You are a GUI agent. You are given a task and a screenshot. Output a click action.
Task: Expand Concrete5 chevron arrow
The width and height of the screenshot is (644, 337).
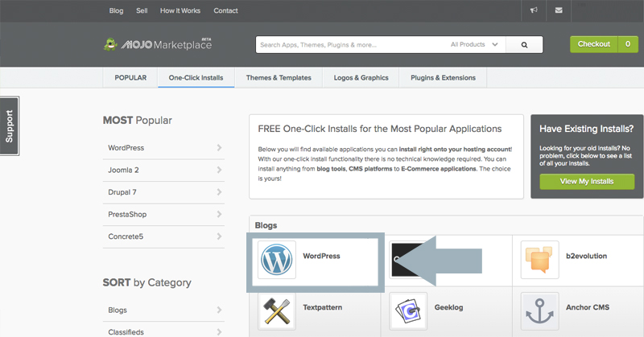click(x=219, y=236)
